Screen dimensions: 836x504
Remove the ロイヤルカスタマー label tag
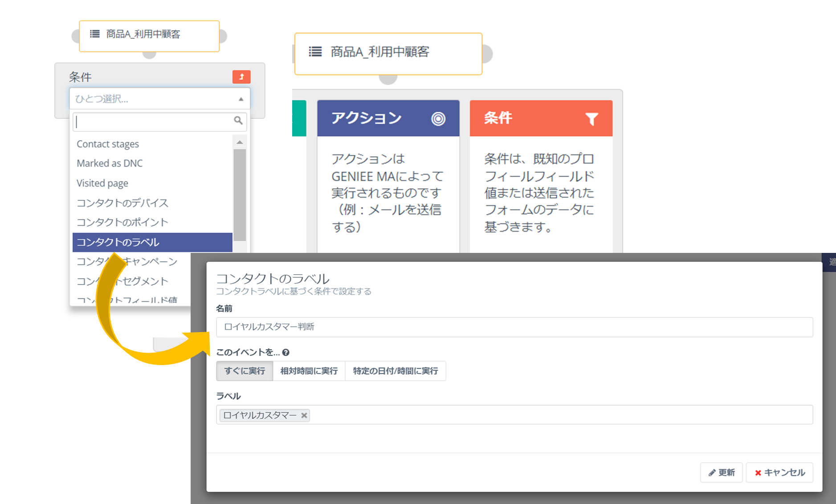tap(304, 415)
